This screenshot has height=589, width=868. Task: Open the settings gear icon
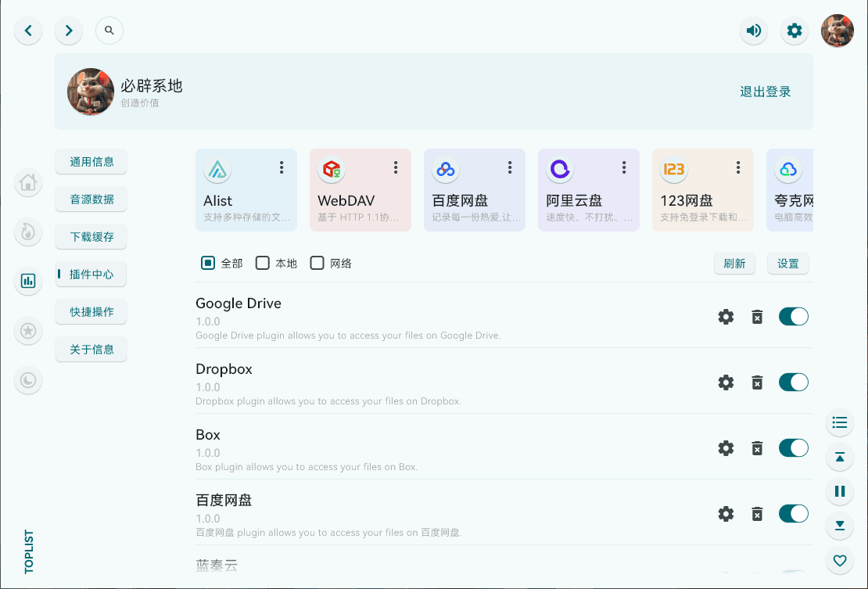[794, 31]
